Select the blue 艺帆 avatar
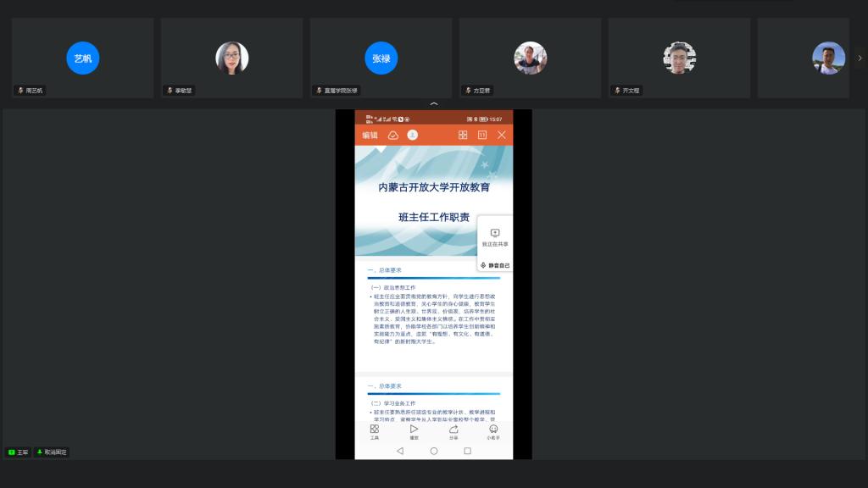The width and height of the screenshot is (868, 488). (82, 58)
